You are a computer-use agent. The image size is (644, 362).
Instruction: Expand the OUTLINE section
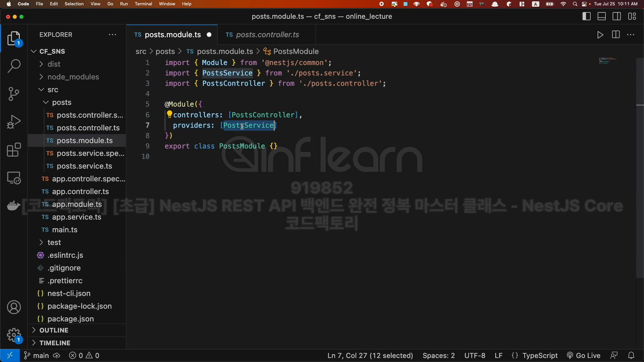[54, 330]
